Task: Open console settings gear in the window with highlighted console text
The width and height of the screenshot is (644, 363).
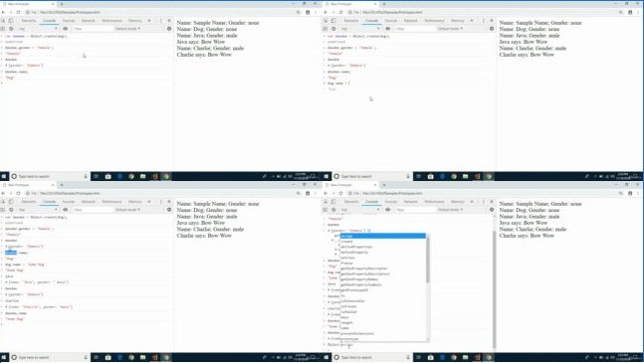Action: 169,210
